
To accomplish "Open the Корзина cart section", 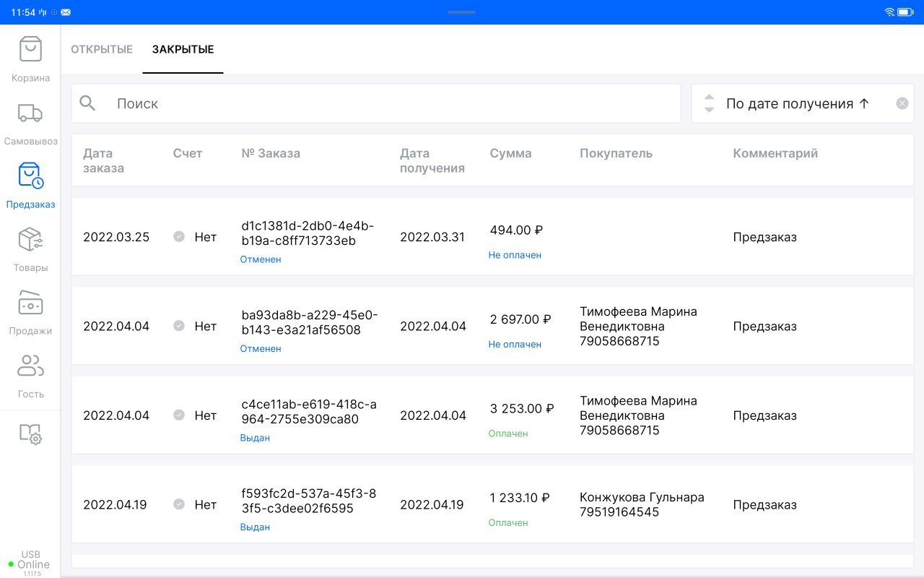I will [30, 59].
